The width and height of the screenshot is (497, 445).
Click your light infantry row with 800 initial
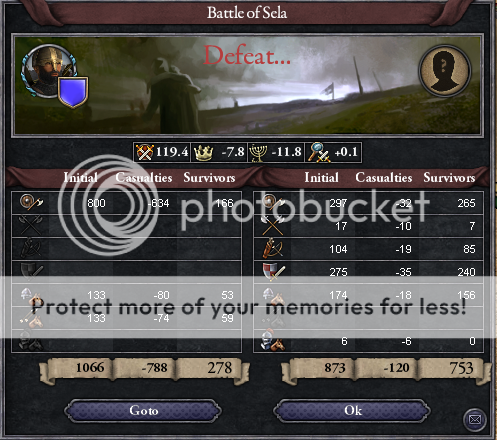[127, 203]
